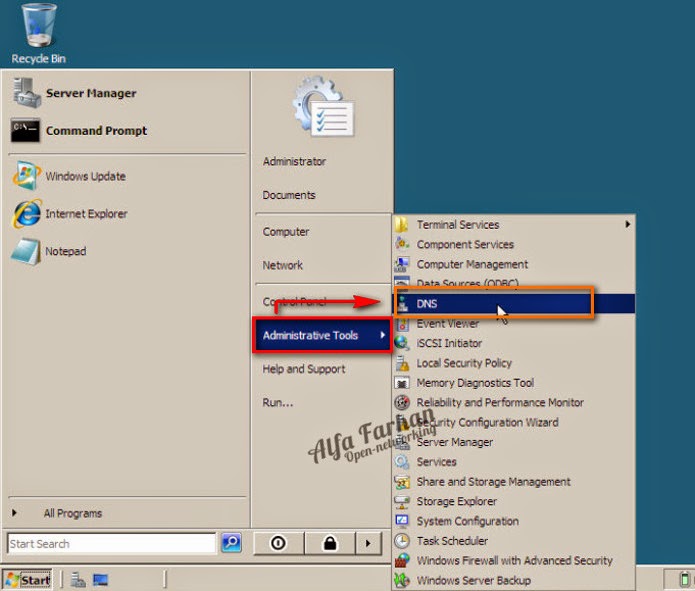
Task: Select Server Manager text in Administrative Tools list
Action: click(x=455, y=442)
